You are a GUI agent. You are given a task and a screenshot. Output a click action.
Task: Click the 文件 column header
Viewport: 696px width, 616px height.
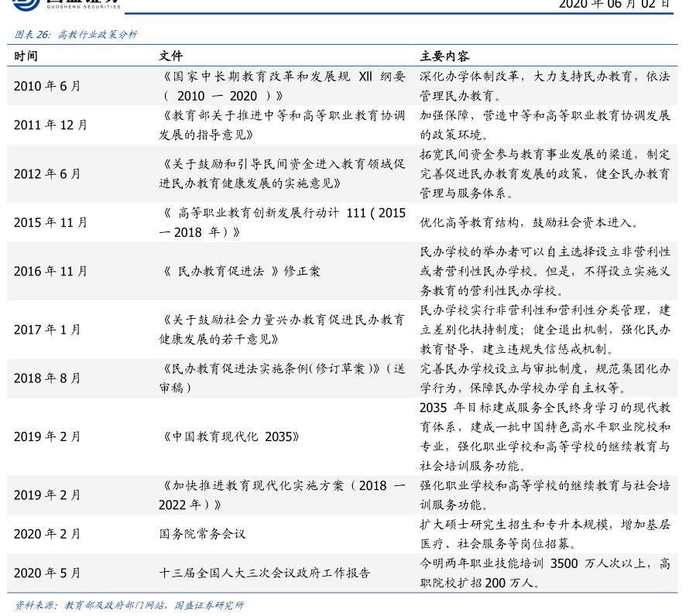click(170, 56)
